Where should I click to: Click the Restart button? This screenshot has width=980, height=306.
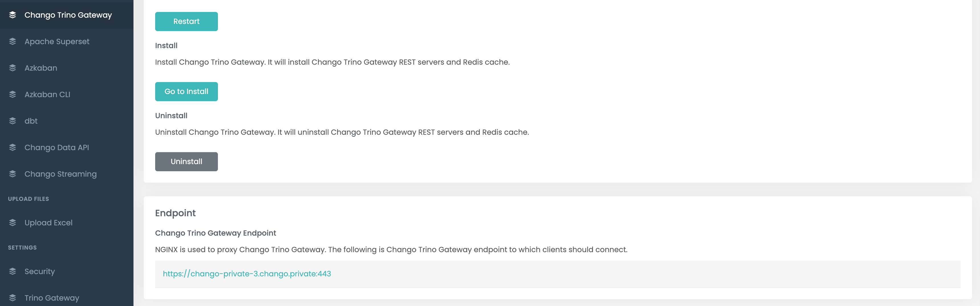186,21
